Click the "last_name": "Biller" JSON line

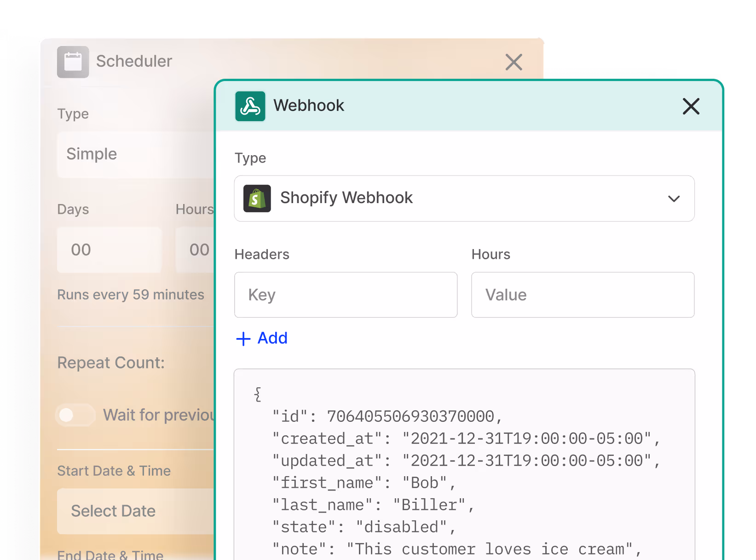point(373,505)
